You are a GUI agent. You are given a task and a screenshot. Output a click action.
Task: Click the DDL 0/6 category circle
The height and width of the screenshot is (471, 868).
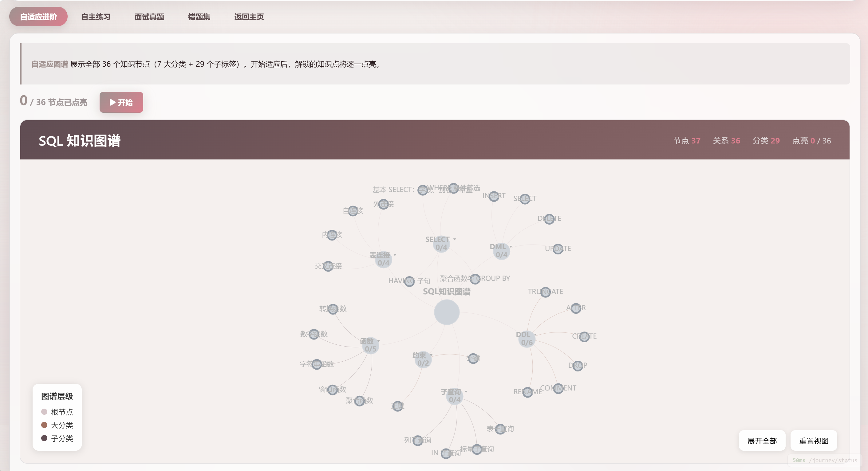(527, 339)
